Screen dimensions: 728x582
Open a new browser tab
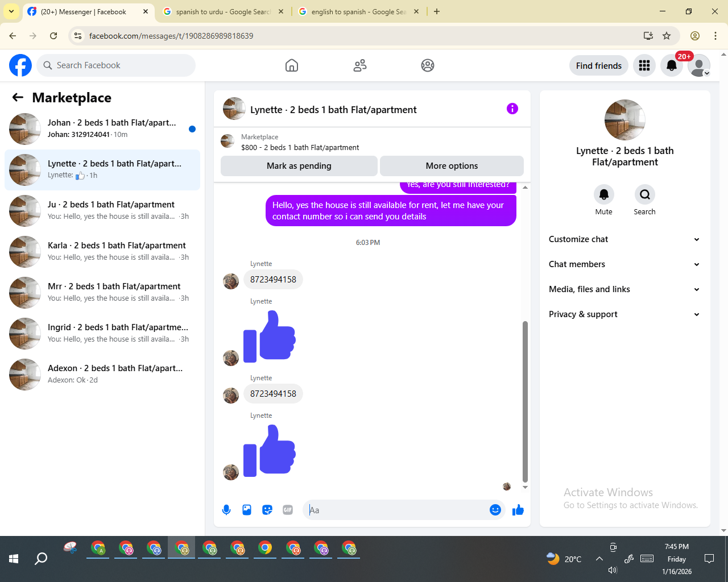pyautogui.click(x=437, y=11)
